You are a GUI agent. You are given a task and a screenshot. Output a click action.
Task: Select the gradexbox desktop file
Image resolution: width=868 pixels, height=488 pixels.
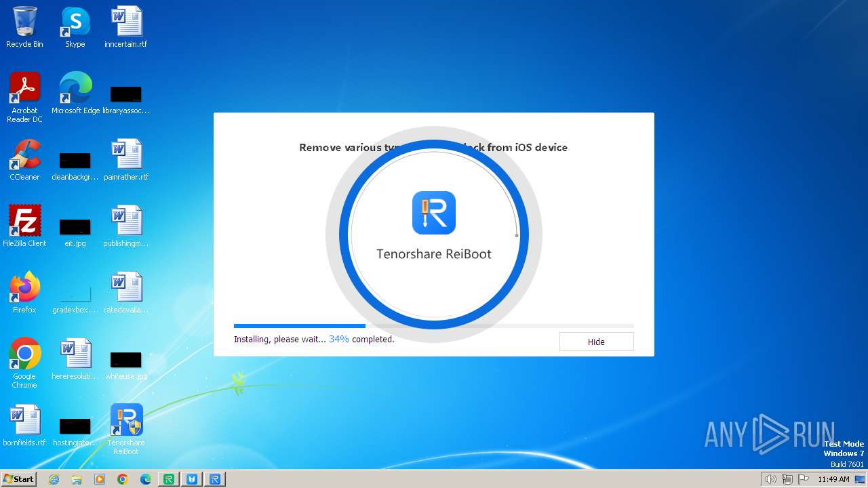[x=75, y=298]
